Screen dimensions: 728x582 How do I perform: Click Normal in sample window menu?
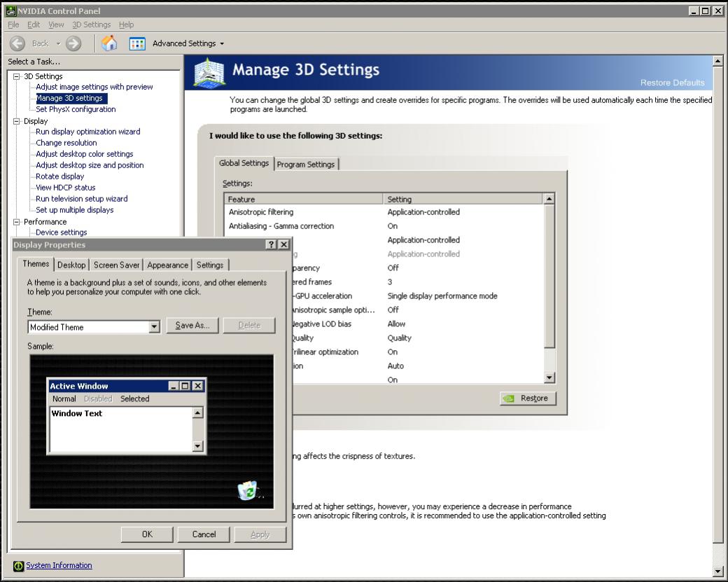64,399
